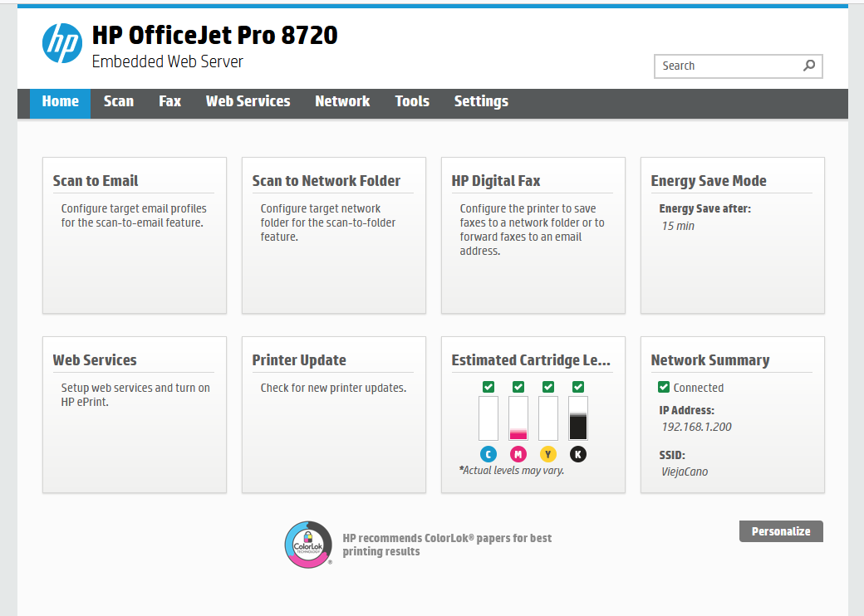Click the black K cartridge icon
Viewport: 864px width, 616px height.
(578, 454)
